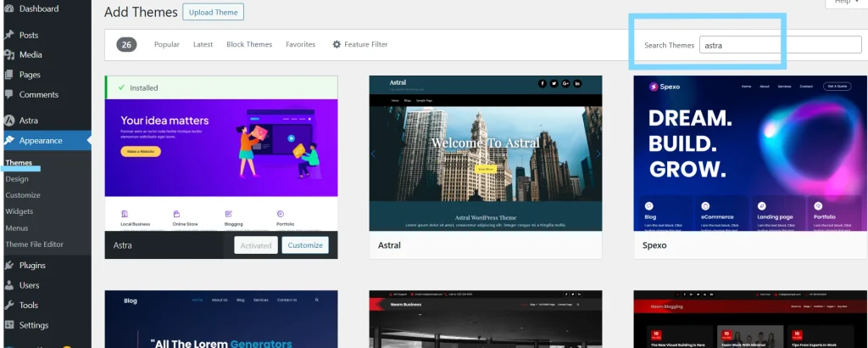Click the Comments bubble icon
Viewport: 868px width, 348px height.
pos(8,94)
